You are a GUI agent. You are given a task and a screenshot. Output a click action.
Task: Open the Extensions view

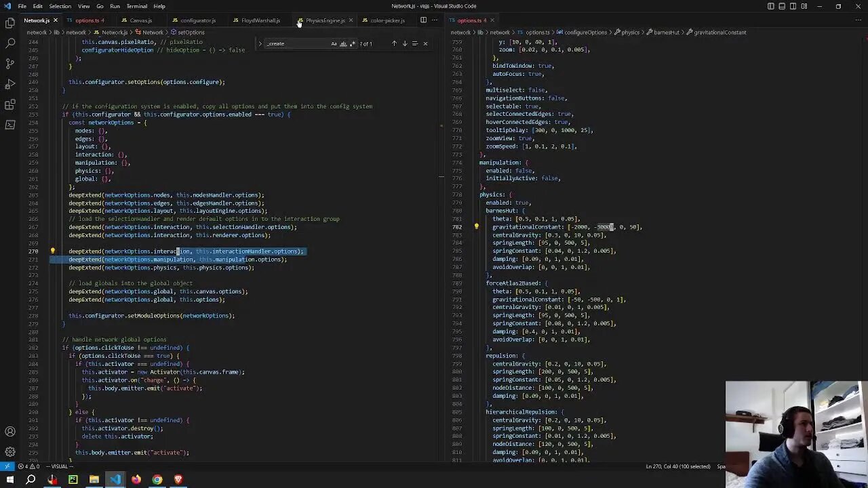[10, 104]
